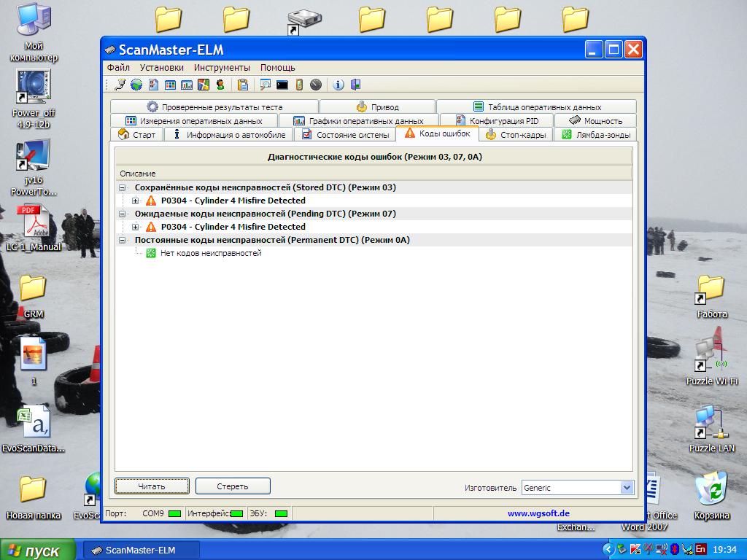Click the dark gauge dial toolbar icon

(315, 85)
